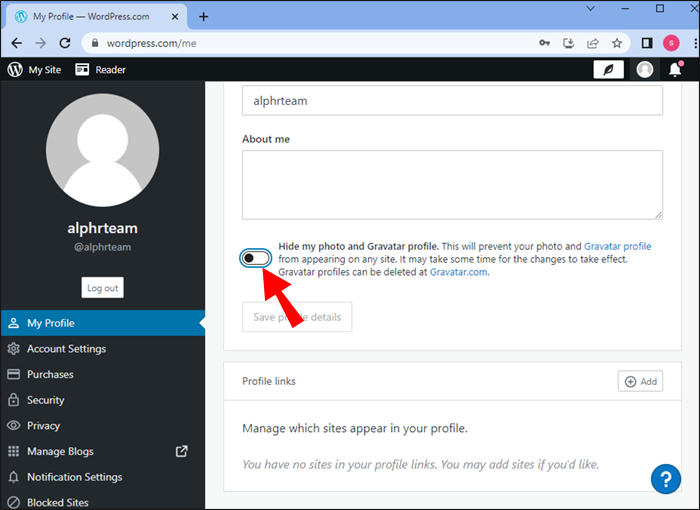The height and width of the screenshot is (510, 700).
Task: Click the My Profile tab title
Action: tap(91, 17)
